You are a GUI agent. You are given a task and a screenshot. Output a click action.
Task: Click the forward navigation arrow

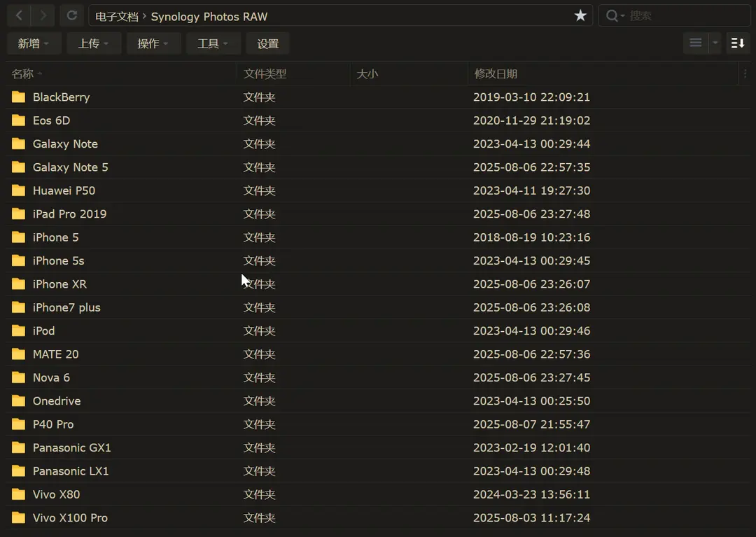coord(43,15)
